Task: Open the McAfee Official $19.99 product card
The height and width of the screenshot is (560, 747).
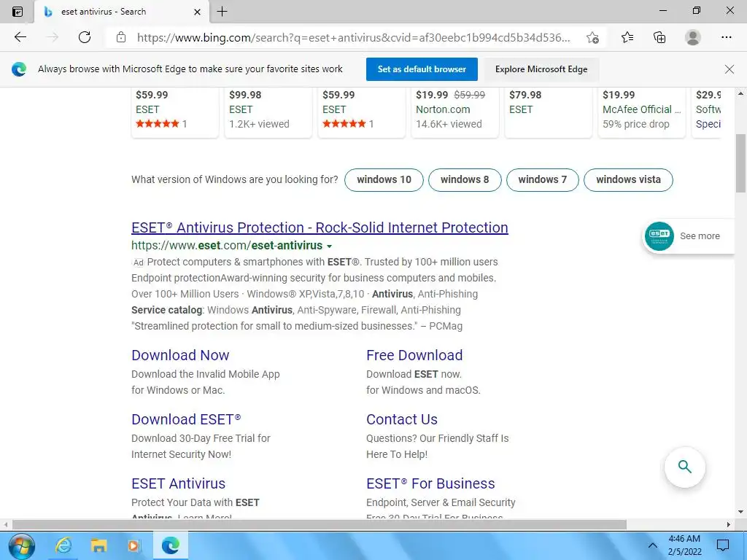Action: point(642,112)
